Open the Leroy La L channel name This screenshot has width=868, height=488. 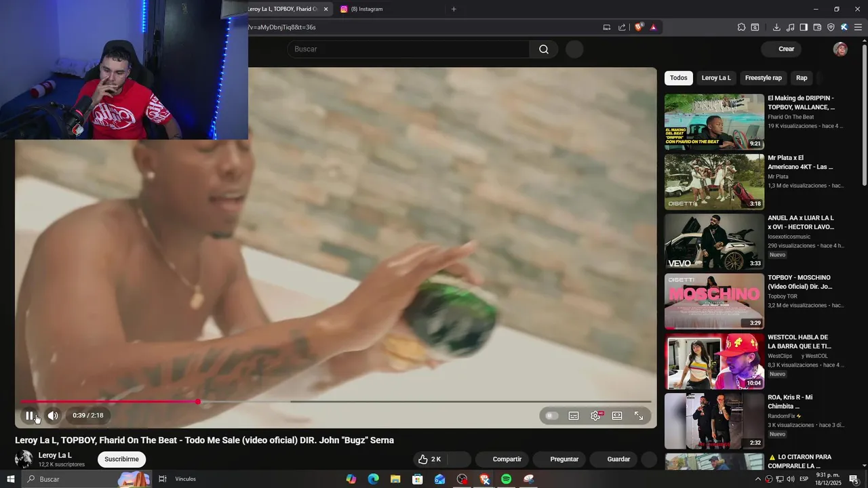(x=55, y=455)
